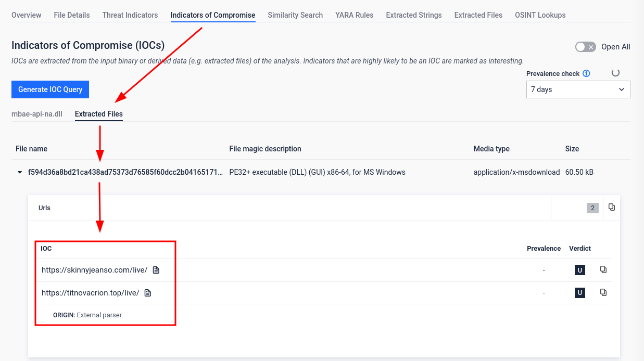Viewport: 644px width, 361px height.
Task: Collapse the f594d36a8bd21 extracted file row
Action: 20,172
